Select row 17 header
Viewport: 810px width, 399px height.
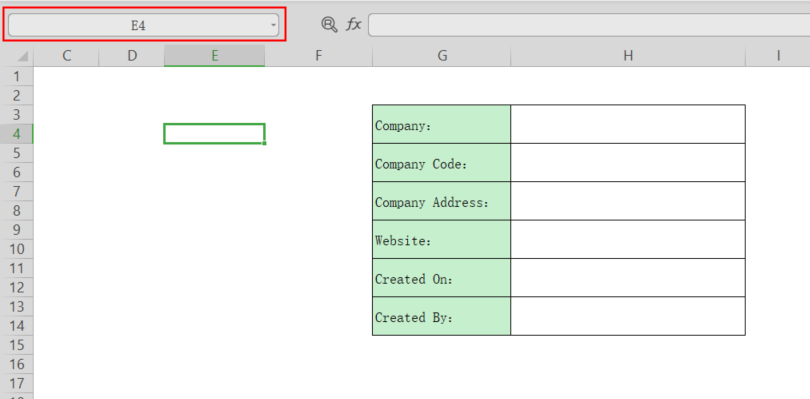[x=17, y=383]
